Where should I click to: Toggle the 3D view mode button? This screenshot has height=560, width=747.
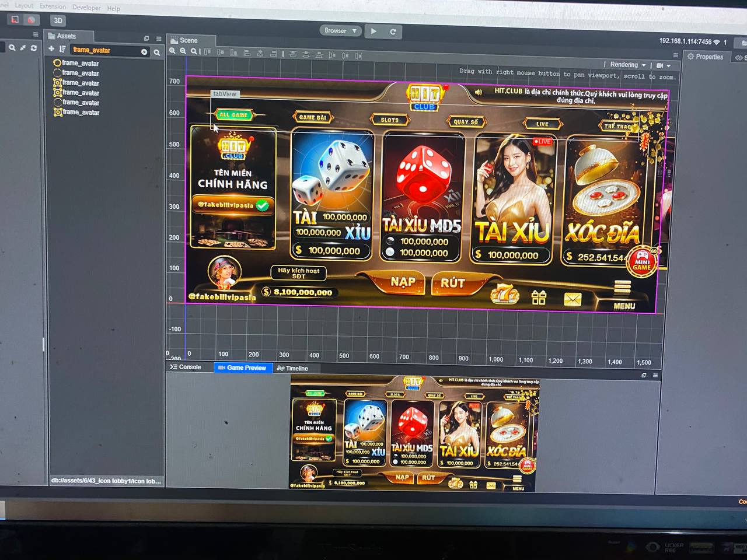(x=58, y=20)
